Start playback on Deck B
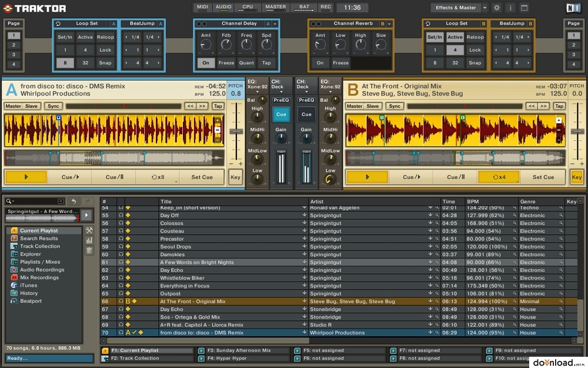The width and height of the screenshot is (588, 368). (367, 177)
